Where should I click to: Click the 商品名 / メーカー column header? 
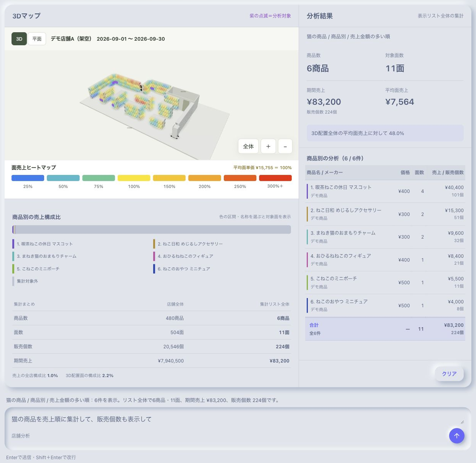(325, 173)
